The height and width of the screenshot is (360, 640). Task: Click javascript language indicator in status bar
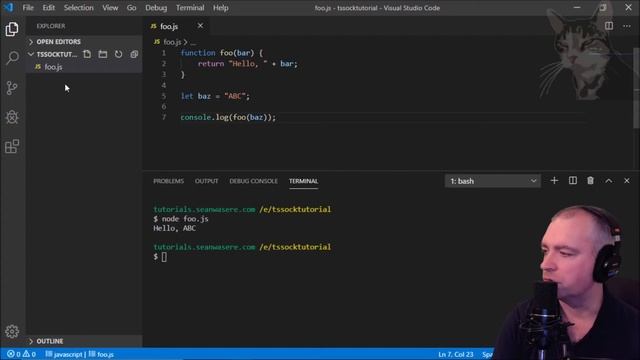tap(64, 354)
